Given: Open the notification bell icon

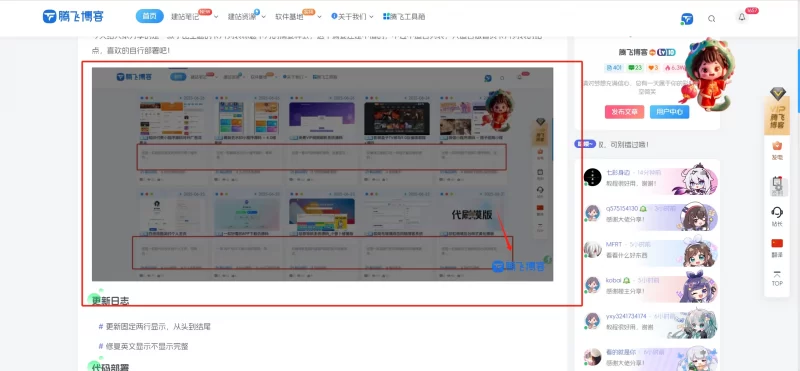Looking at the screenshot, I should click(742, 17).
